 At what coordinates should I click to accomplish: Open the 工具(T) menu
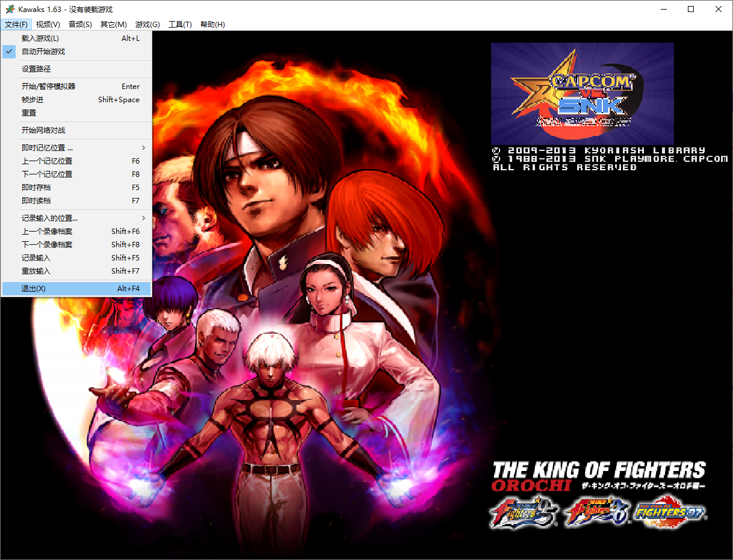click(180, 25)
